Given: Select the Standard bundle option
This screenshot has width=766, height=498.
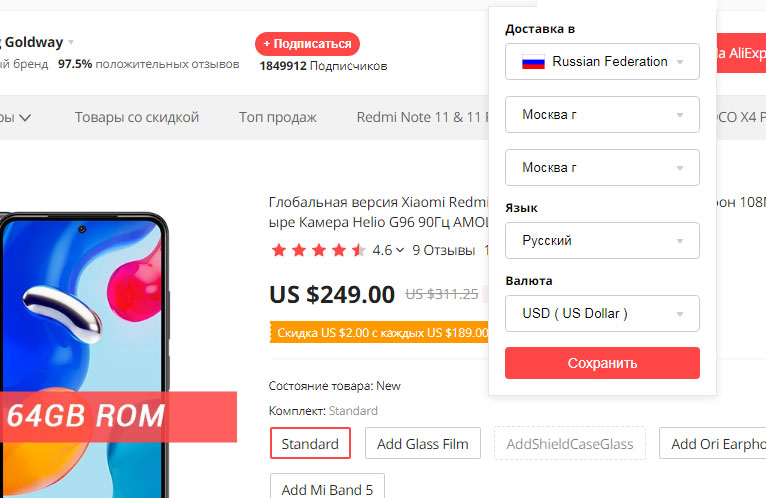Looking at the screenshot, I should [310, 443].
